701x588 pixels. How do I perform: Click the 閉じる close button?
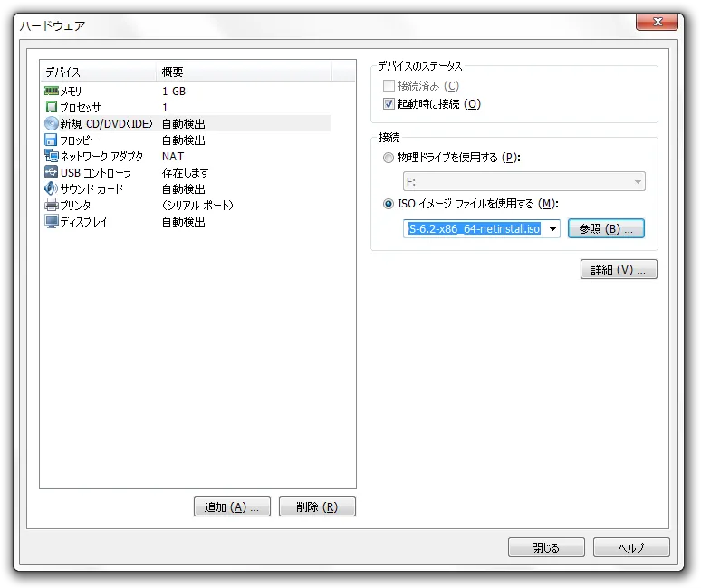546,547
